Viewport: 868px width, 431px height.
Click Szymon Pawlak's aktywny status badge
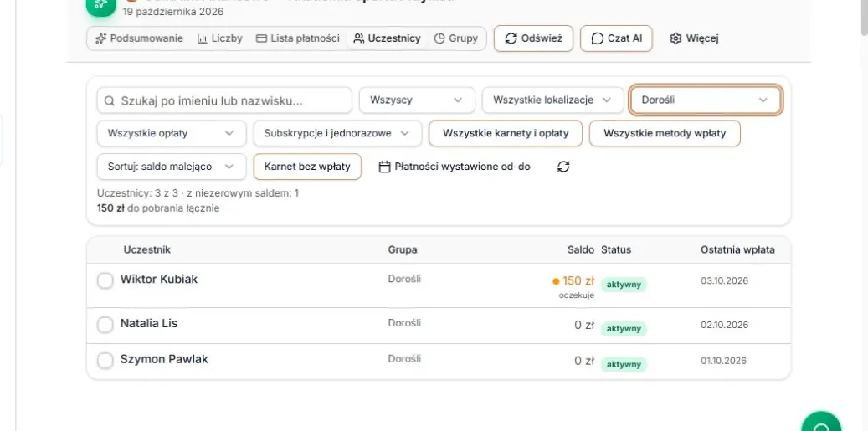pyautogui.click(x=624, y=365)
